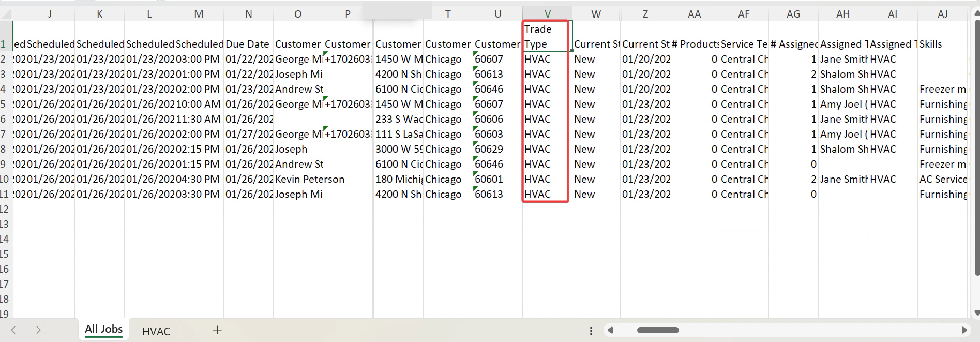Click the 03:30 PM scheduled time cell
The height and width of the screenshot is (342, 980).
tap(199, 194)
